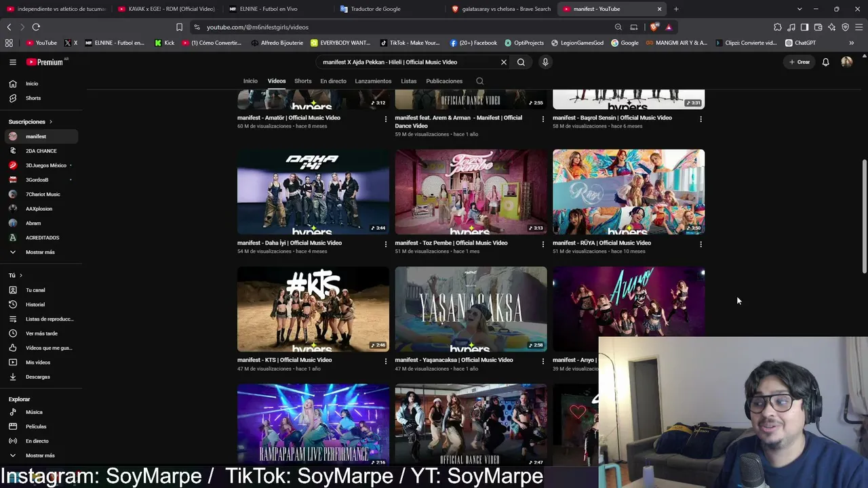Open options menu for Amatör video
The height and width of the screenshot is (488, 868).
pos(386,119)
